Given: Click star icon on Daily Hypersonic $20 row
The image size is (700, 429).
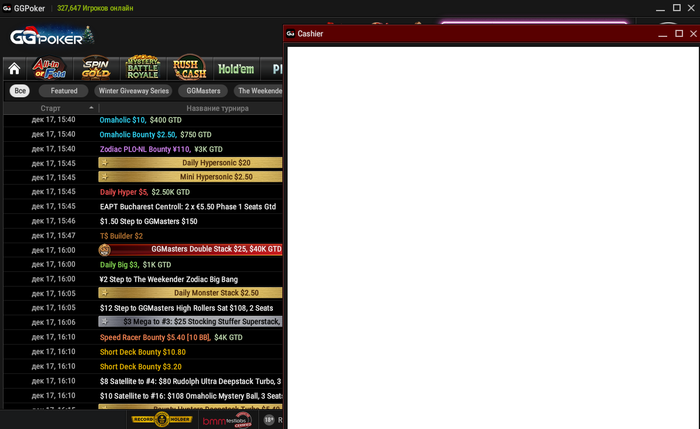Looking at the screenshot, I should coord(104,162).
